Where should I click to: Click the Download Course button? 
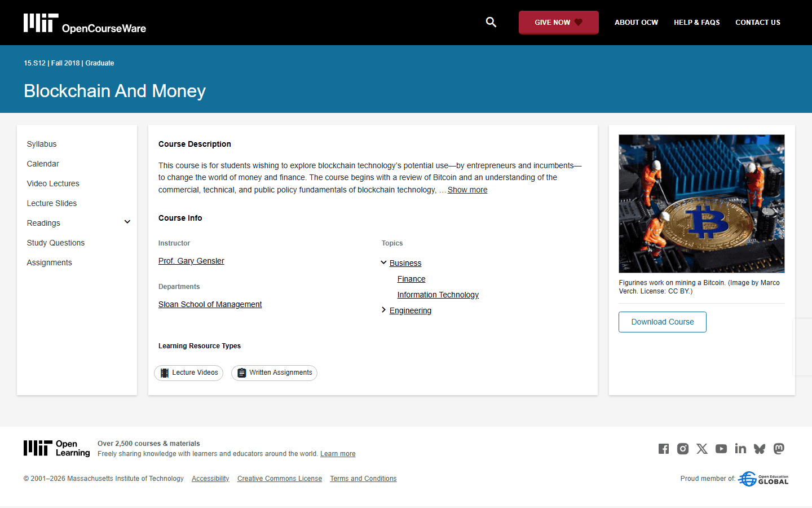click(x=663, y=322)
